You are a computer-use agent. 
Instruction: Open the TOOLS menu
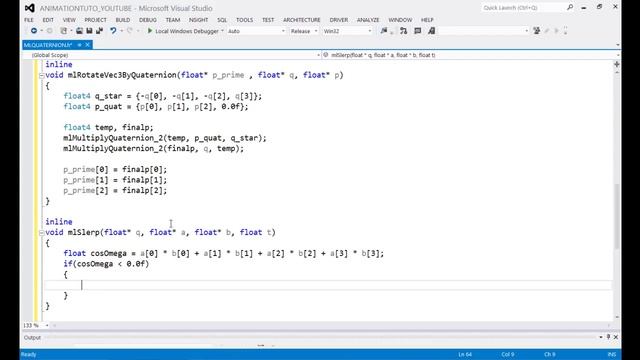pos(244,20)
